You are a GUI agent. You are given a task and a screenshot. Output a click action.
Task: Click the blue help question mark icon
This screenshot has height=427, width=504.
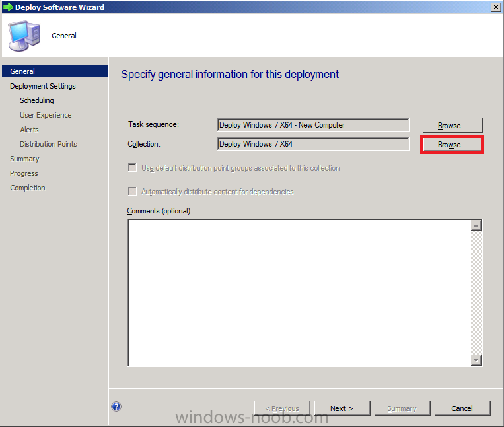(116, 407)
